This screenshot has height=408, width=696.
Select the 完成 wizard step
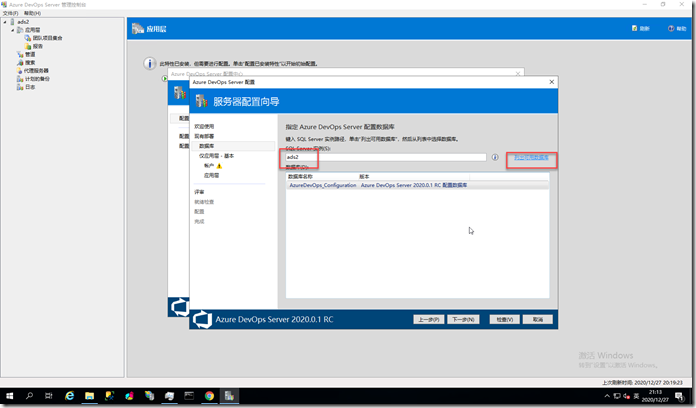click(x=199, y=221)
